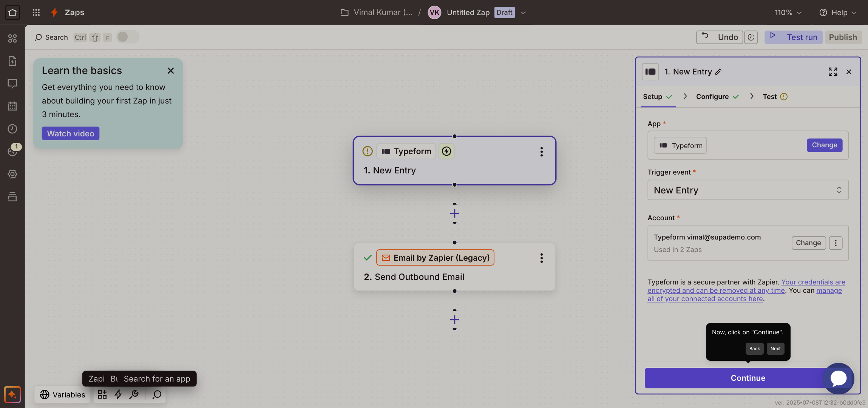
Task: Expand the step panel to fullscreen
Action: coord(832,72)
